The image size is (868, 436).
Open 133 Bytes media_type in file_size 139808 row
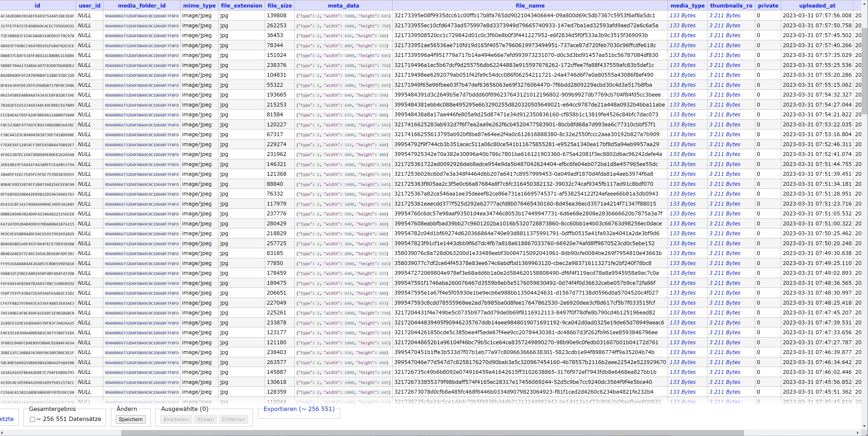[683, 15]
